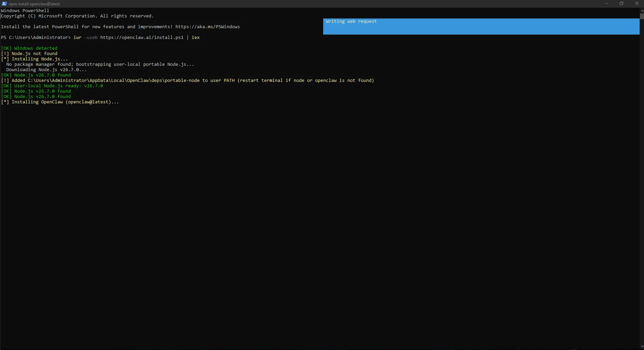Click 'Downloading Node.js v26.7.0...' line

click(47, 70)
